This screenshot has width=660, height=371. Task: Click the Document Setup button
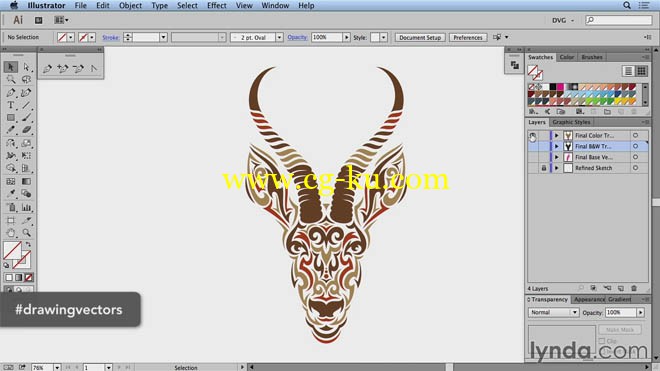[x=420, y=37]
